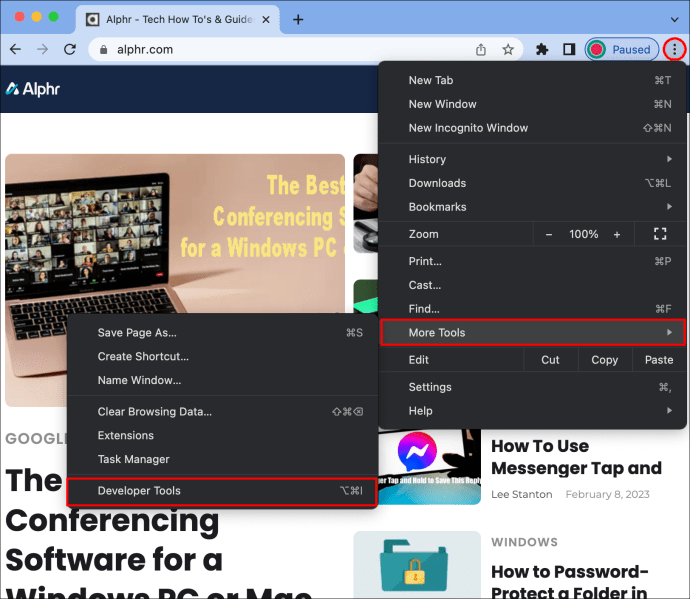The width and height of the screenshot is (690, 599).
Task: Select the Alphr browser tab
Action: [178, 19]
